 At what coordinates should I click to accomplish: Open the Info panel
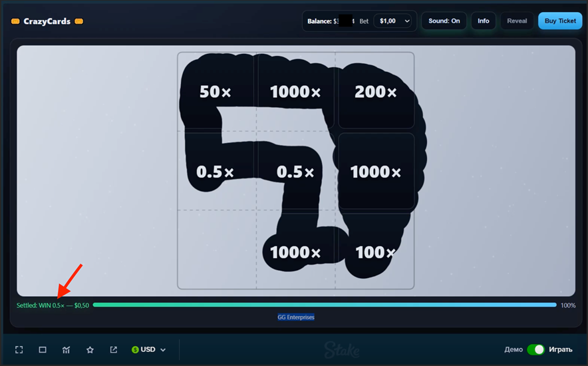[484, 21]
